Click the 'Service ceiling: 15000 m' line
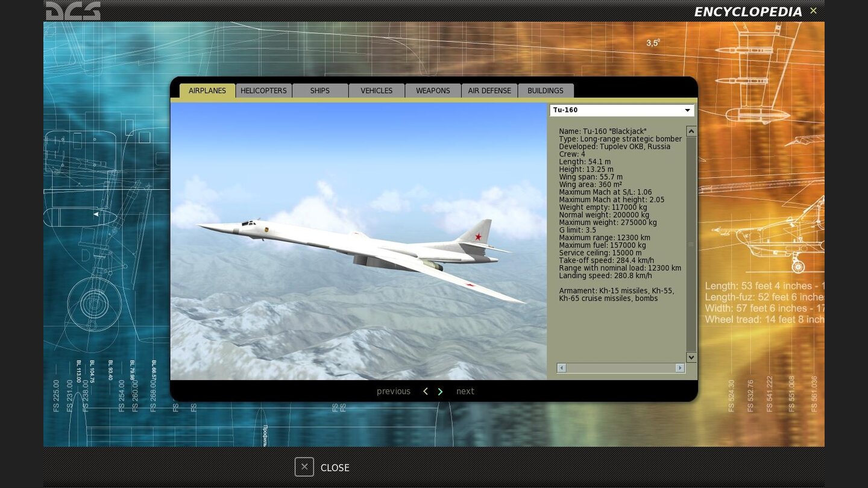Screen dimensions: 868x488 point(600,253)
